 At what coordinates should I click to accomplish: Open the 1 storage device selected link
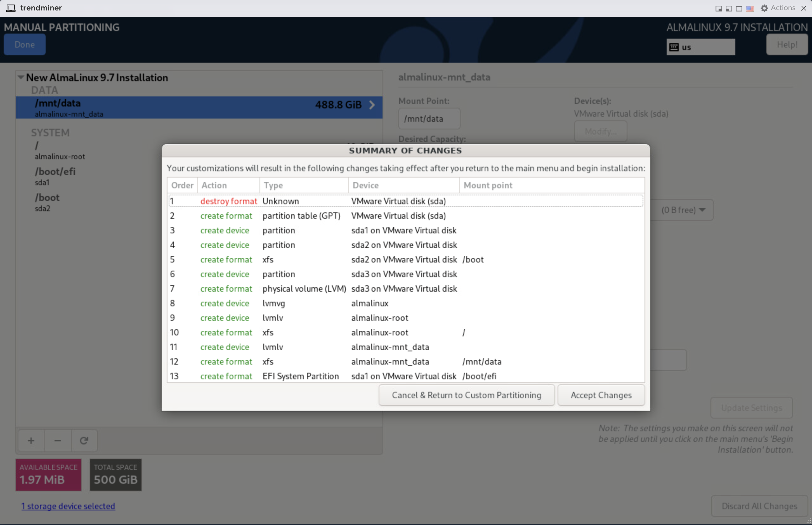point(68,506)
